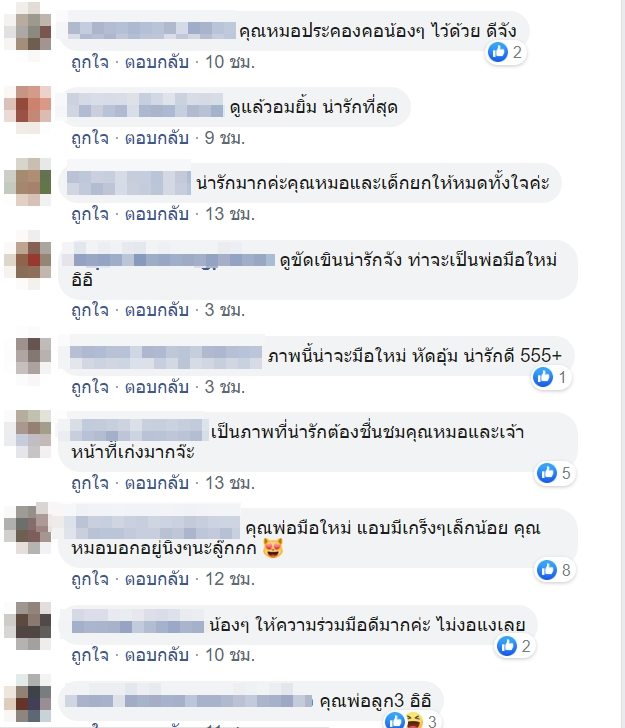625x728 pixels.
Task: Click the like reaction icon showing 2 on first comment
Action: pos(506,52)
